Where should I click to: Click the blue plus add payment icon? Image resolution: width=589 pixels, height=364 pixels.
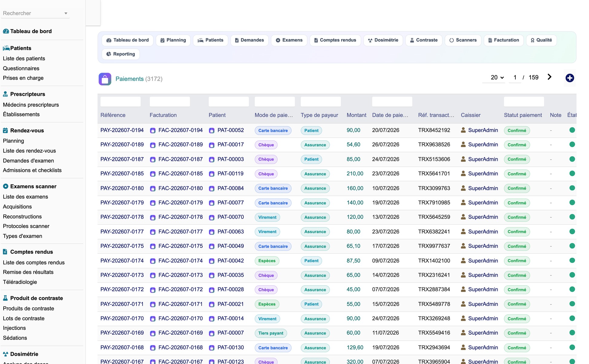[x=570, y=78]
